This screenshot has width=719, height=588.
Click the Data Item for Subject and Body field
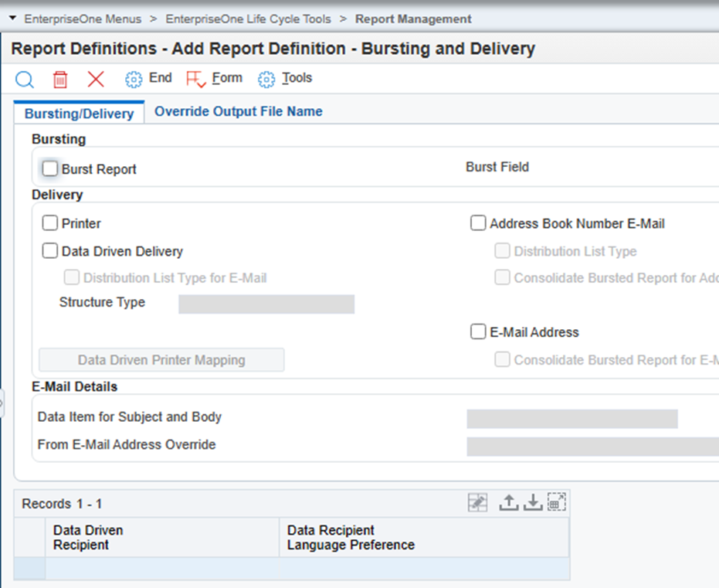[x=572, y=419]
